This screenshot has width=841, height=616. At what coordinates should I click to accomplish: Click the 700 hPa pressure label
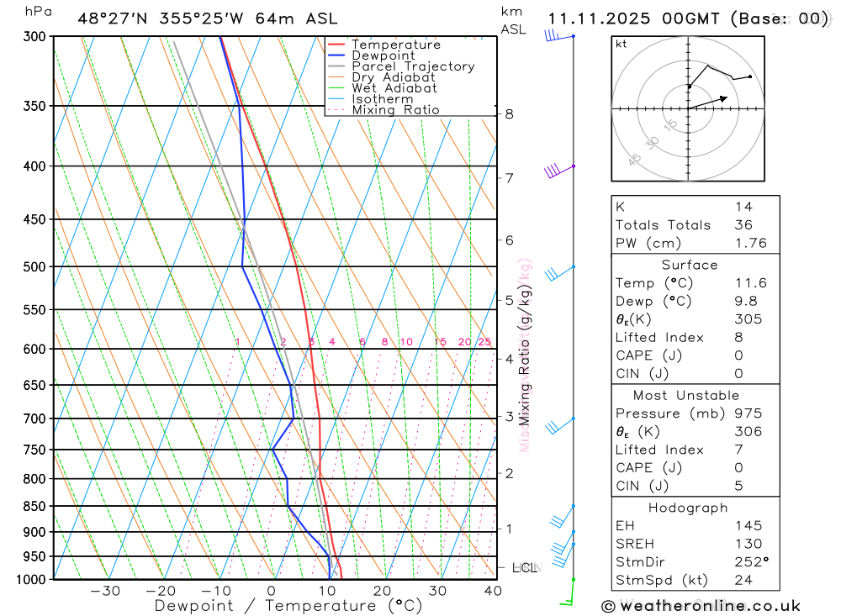coord(34,419)
